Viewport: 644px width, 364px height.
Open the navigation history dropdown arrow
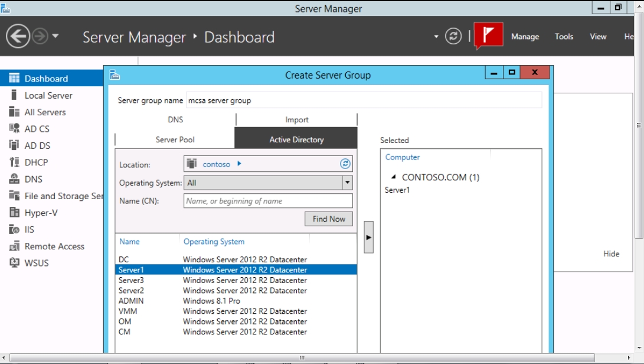point(55,36)
